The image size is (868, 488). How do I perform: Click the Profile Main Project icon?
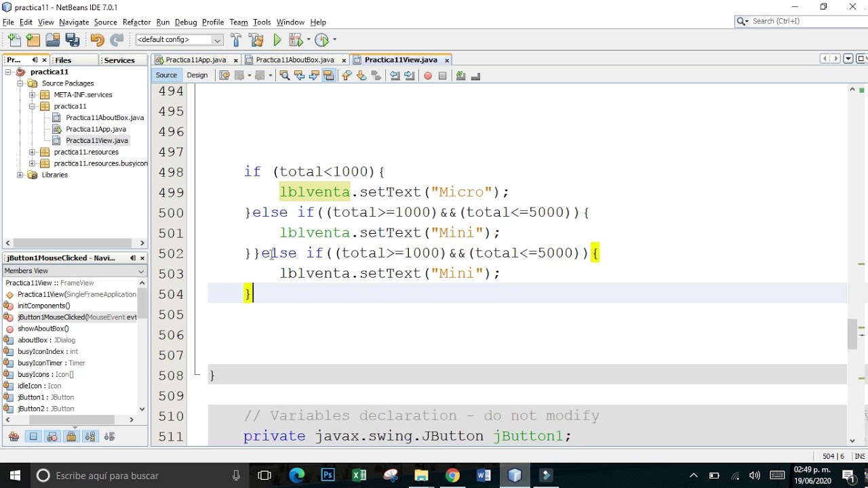322,40
